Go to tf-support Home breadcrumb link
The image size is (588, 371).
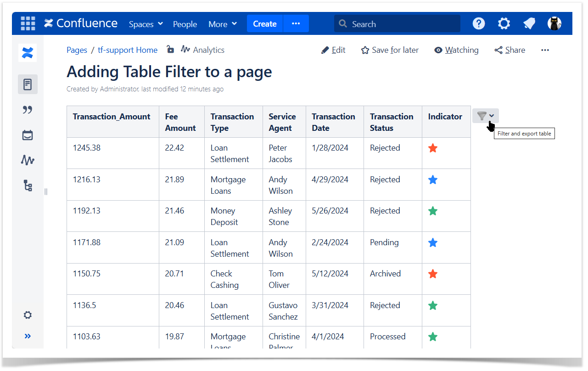click(x=128, y=50)
